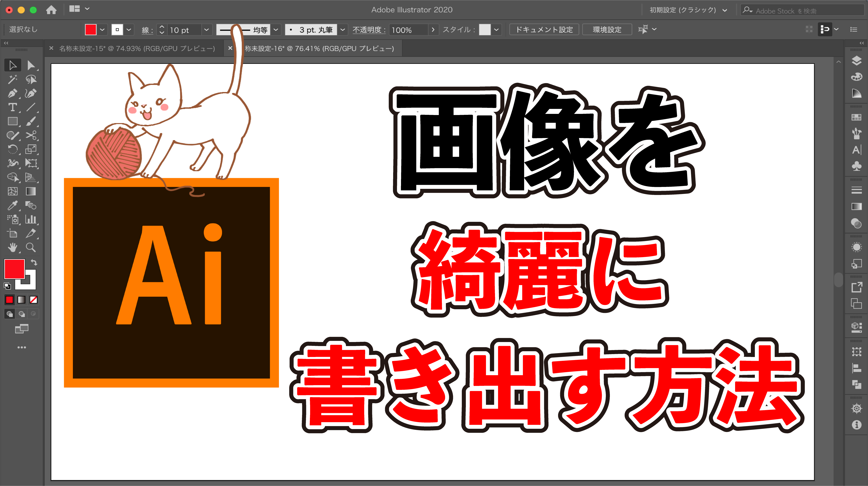Select the Mesh tool
The width and height of the screenshot is (868, 486).
tap(13, 191)
